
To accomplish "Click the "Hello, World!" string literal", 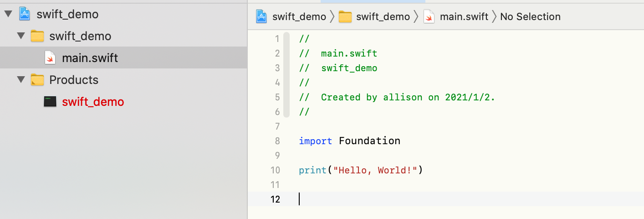I will 375,170.
